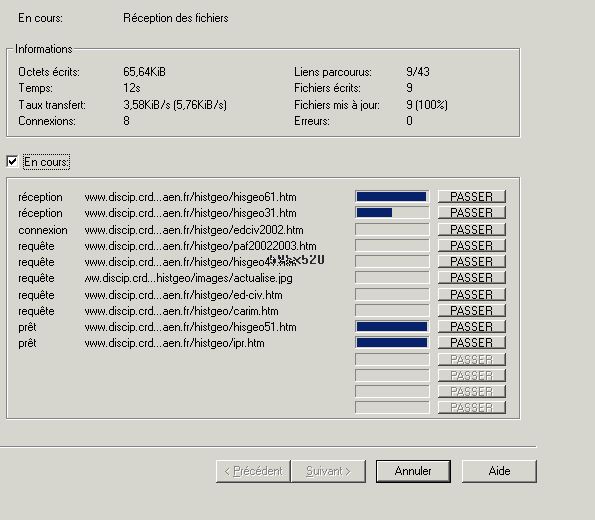This screenshot has width=595, height=520.
Task: Open help with the Aide button
Action: 499,471
